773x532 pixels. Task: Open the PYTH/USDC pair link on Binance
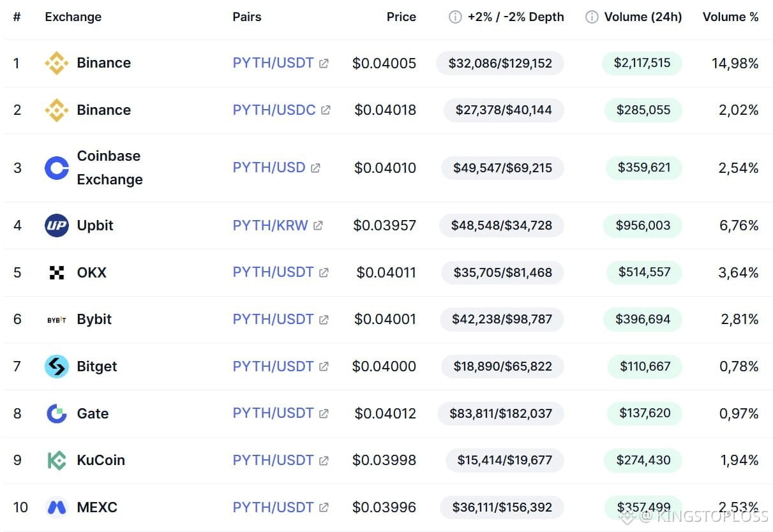274,110
